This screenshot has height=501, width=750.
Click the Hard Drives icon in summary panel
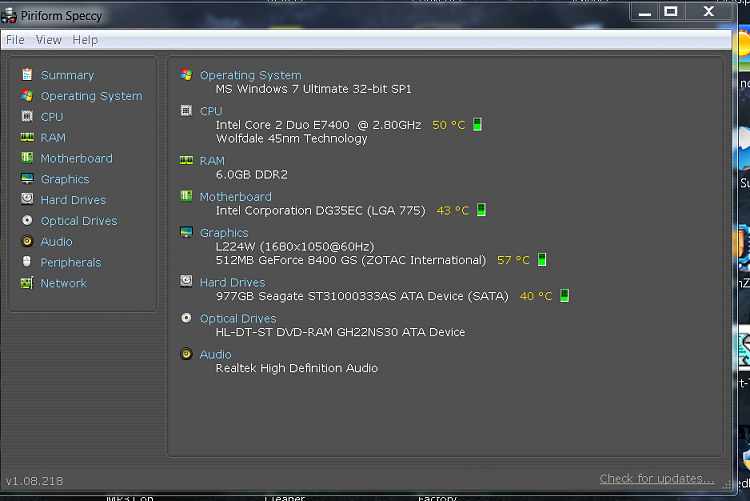187,281
